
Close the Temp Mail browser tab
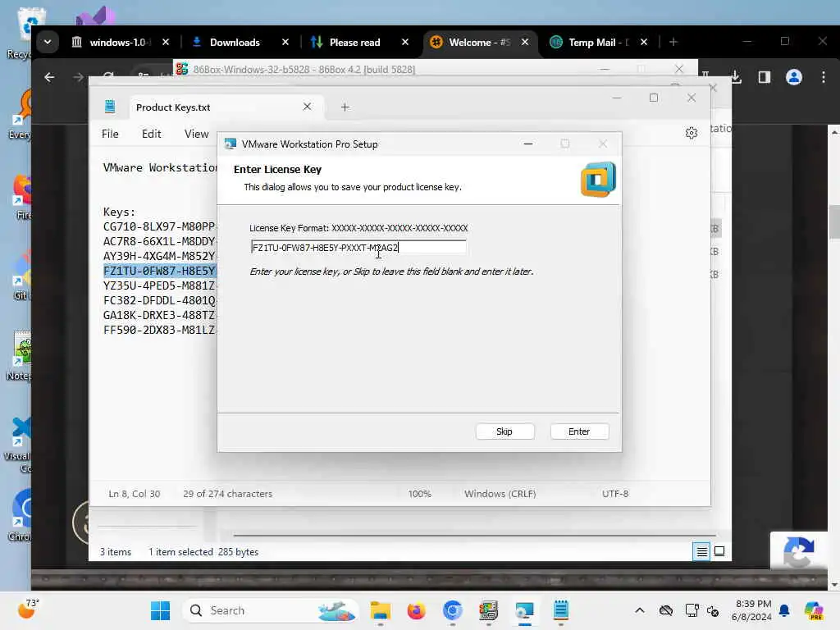tap(644, 42)
